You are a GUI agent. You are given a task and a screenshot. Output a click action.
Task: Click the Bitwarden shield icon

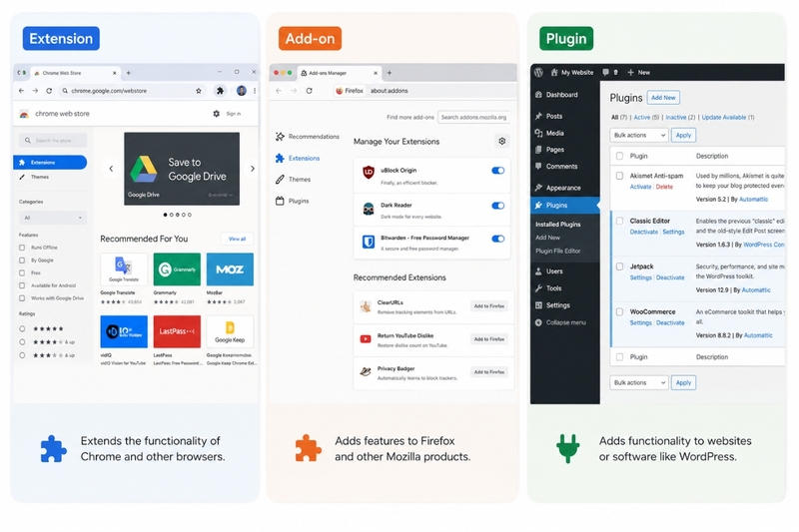click(x=368, y=242)
